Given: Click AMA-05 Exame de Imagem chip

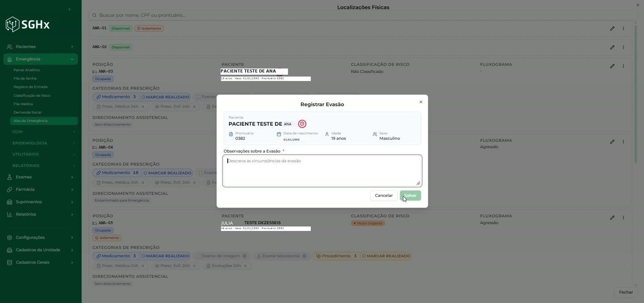Looking at the screenshot, I should (x=221, y=256).
